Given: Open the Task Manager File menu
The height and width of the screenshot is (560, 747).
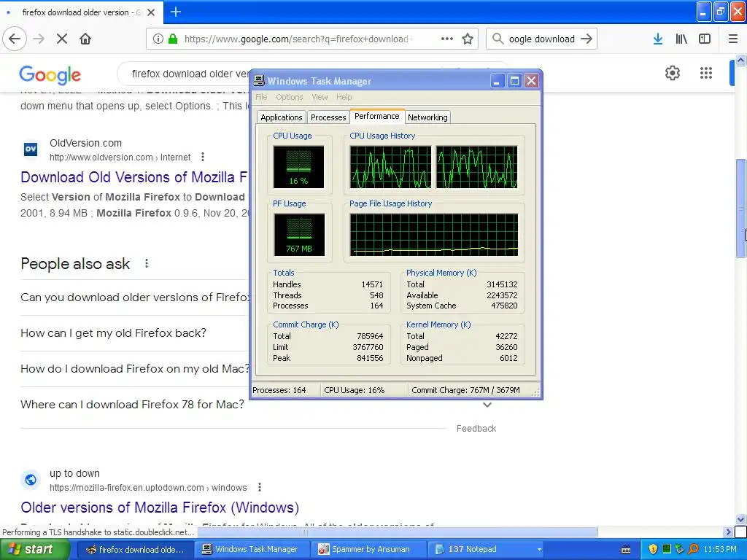Looking at the screenshot, I should [261, 97].
